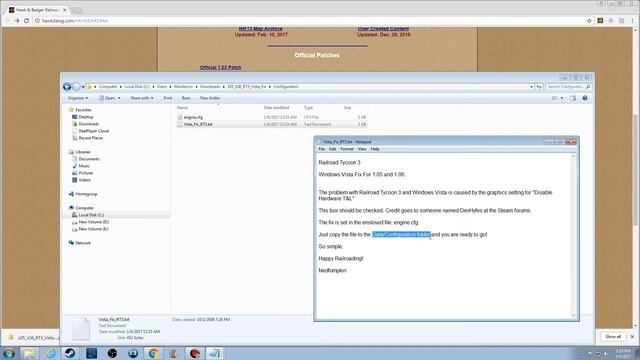Expand the arrow next to Open
This screenshot has height=360, width=640.
point(119,98)
